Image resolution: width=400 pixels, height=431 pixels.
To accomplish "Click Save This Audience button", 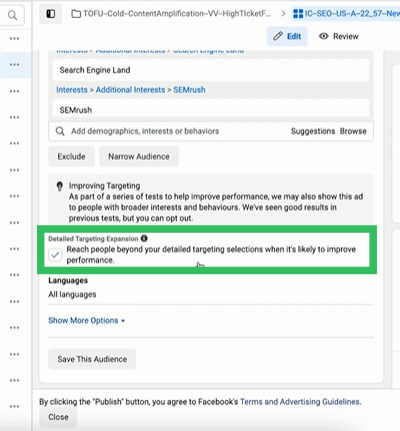I will pos(92,359).
